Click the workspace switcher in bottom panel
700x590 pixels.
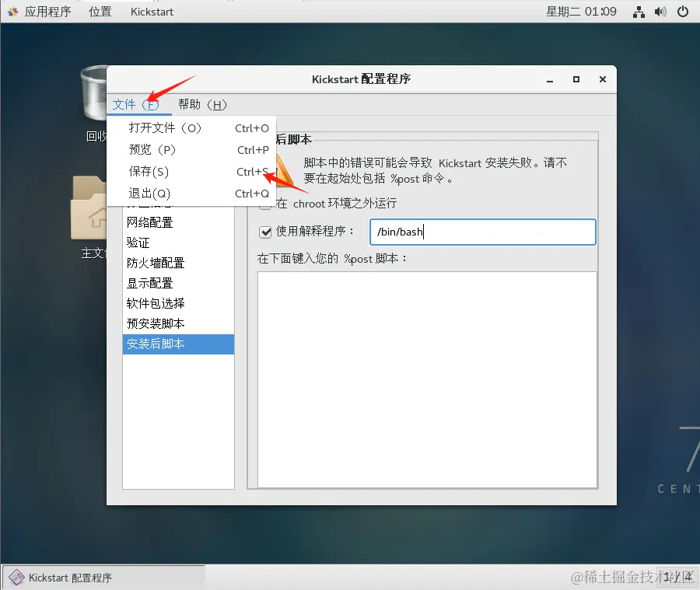tap(677, 577)
